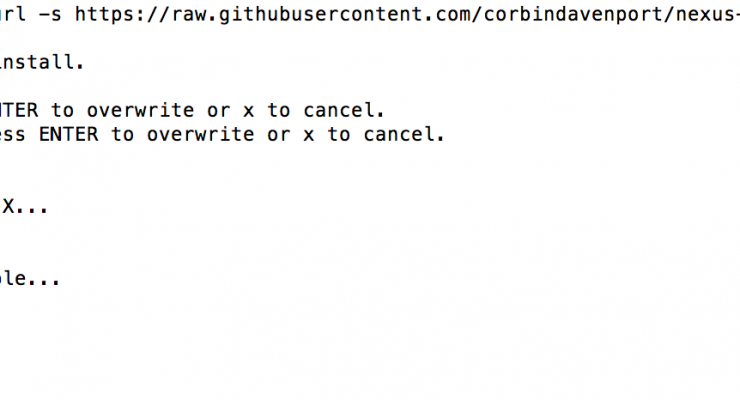Viewport: 740px width, 400px height.
Task: Click the 'nstall.' text line
Action: click(42, 62)
